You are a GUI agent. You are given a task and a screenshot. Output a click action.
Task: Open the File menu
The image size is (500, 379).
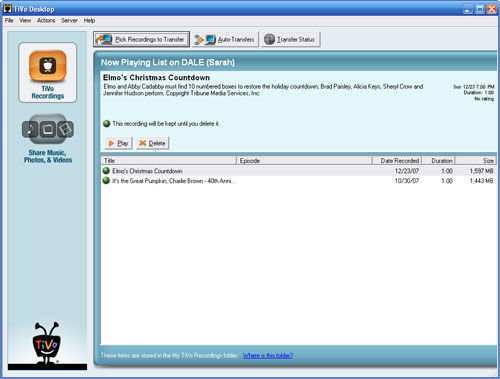[9, 21]
